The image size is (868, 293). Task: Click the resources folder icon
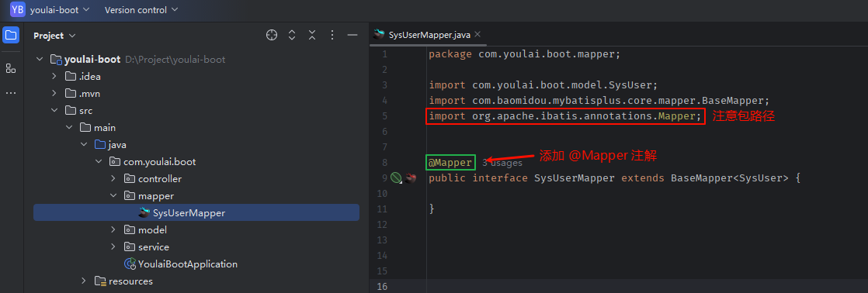point(100,281)
